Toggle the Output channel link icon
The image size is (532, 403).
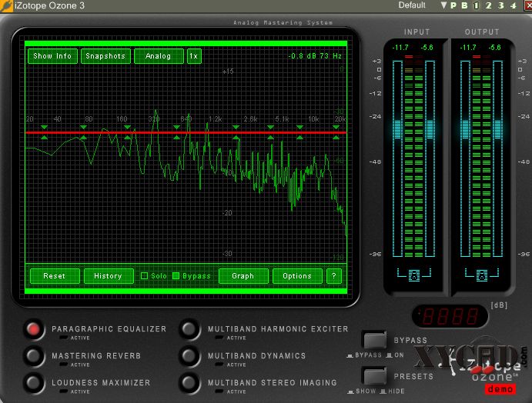pyautogui.click(x=482, y=275)
